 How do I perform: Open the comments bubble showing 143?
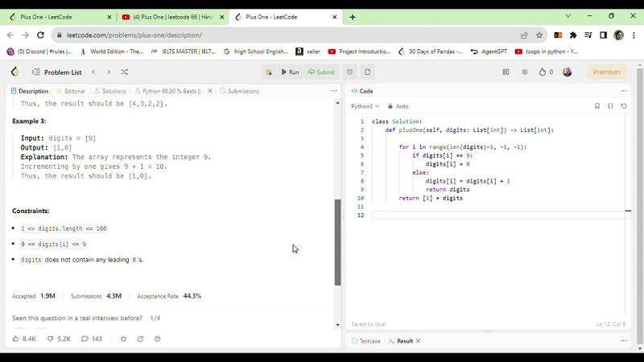(92, 339)
